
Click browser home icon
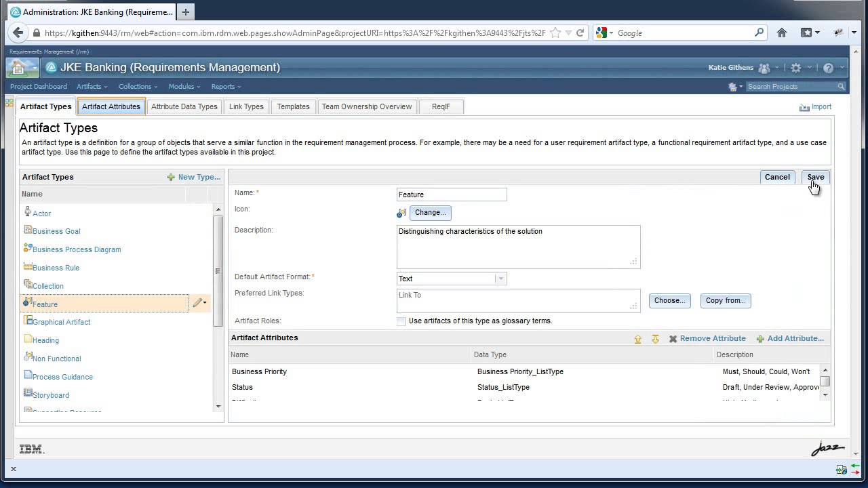(782, 33)
